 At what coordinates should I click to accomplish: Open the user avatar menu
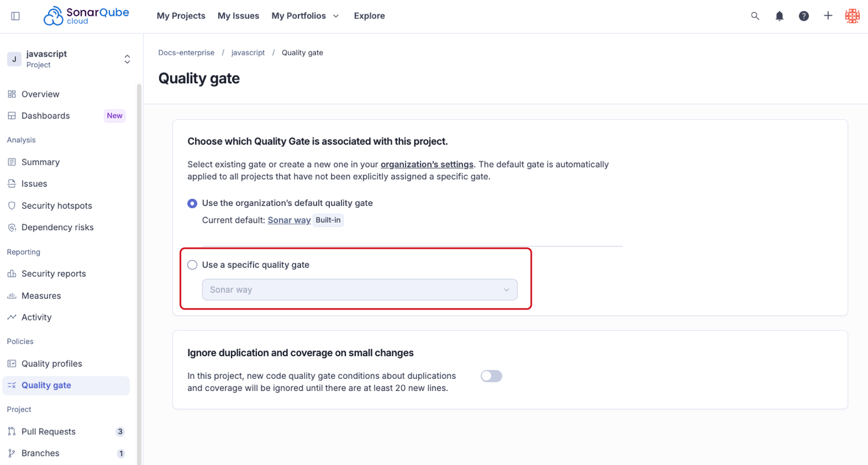[x=852, y=16]
